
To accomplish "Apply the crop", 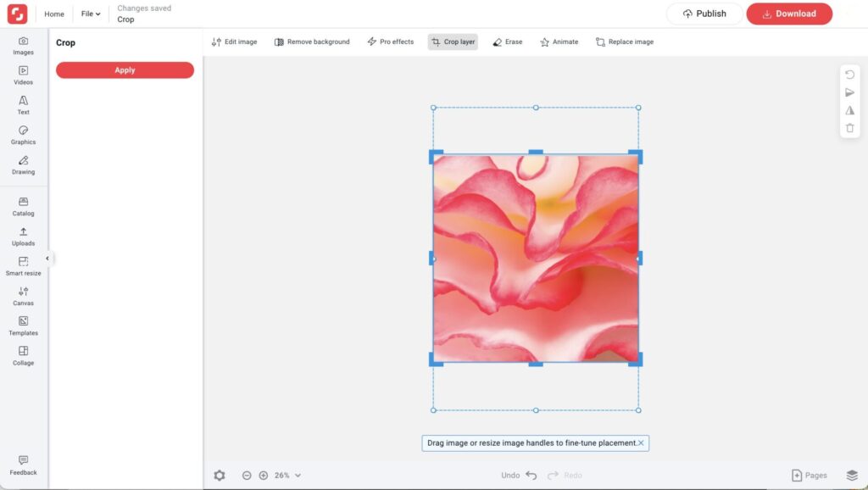I will coord(125,70).
